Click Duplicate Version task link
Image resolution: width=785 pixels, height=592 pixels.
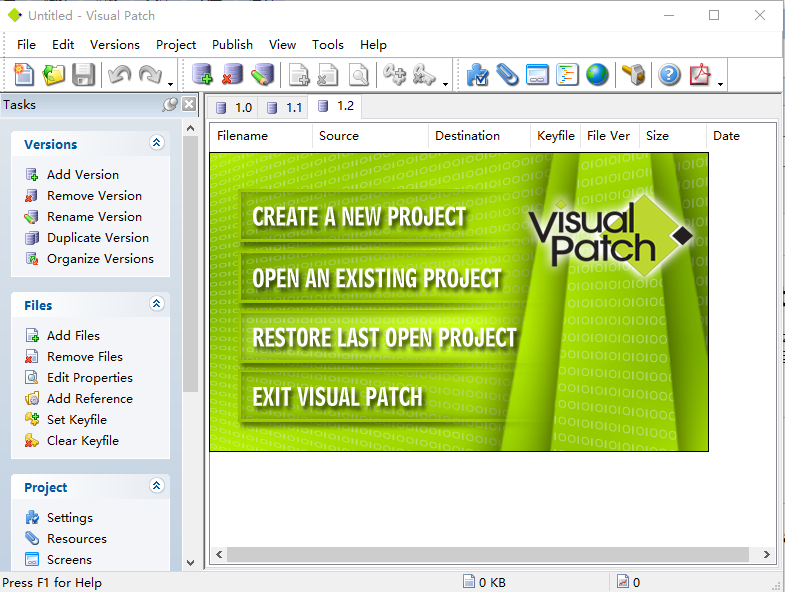click(98, 238)
